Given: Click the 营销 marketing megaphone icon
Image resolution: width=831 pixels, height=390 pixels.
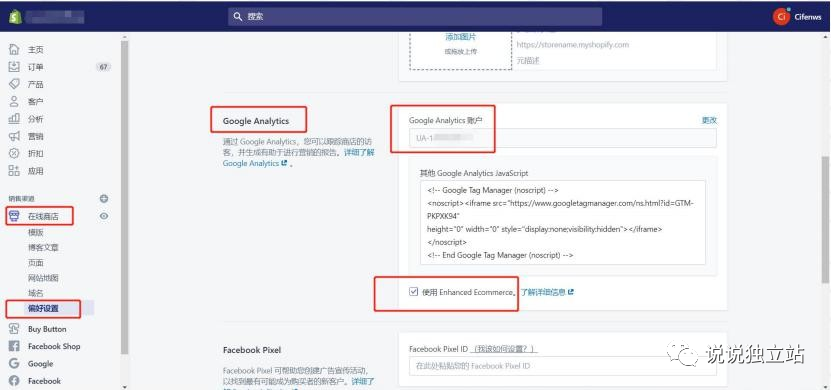Looking at the screenshot, I should click(14, 136).
